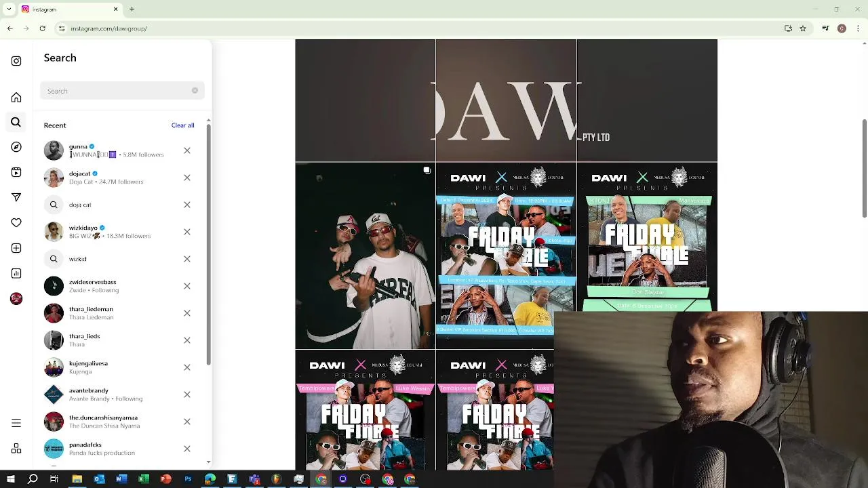Image resolution: width=868 pixels, height=488 pixels.
Task: Remove panadafcks from recent searches
Action: [187, 449]
